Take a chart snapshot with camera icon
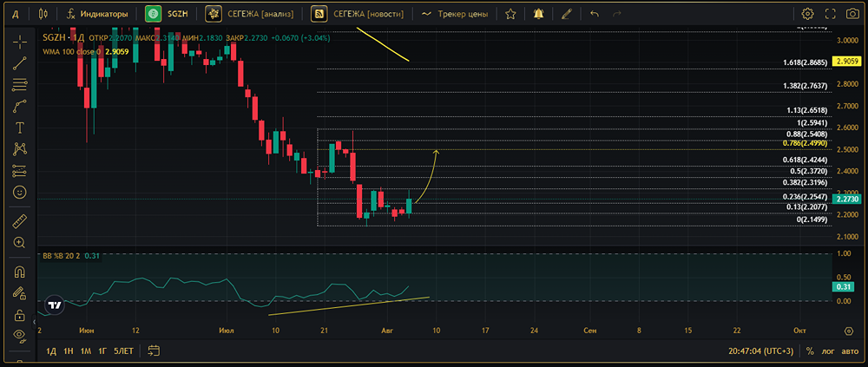868x367 pixels. [852, 14]
